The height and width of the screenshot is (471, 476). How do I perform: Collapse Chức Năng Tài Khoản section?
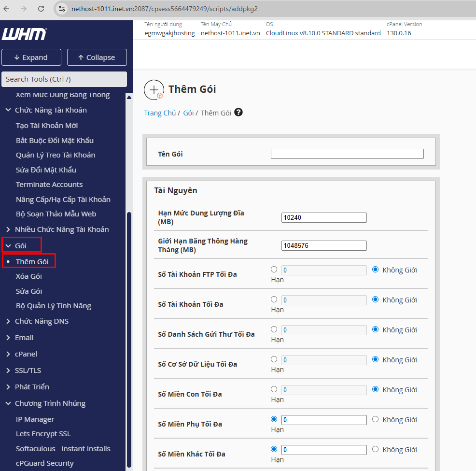pos(8,110)
